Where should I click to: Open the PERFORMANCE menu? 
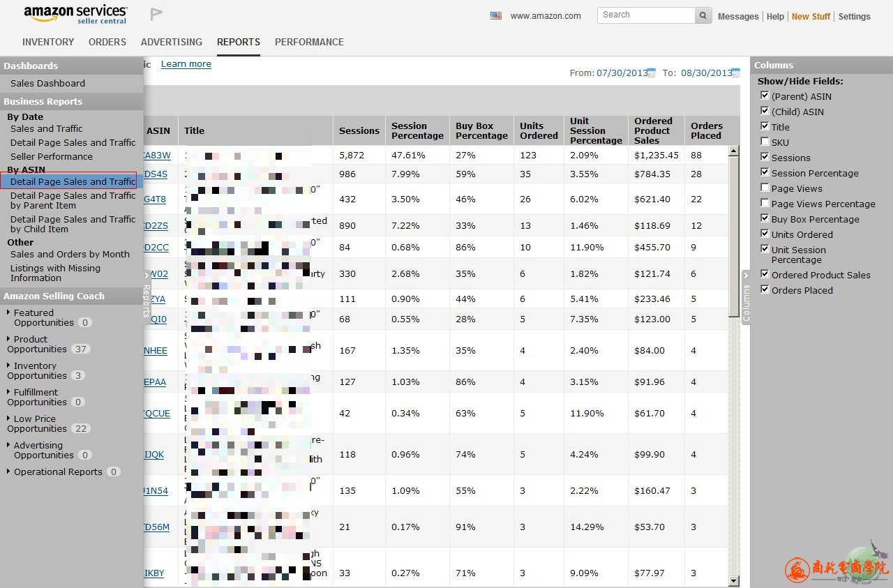309,42
